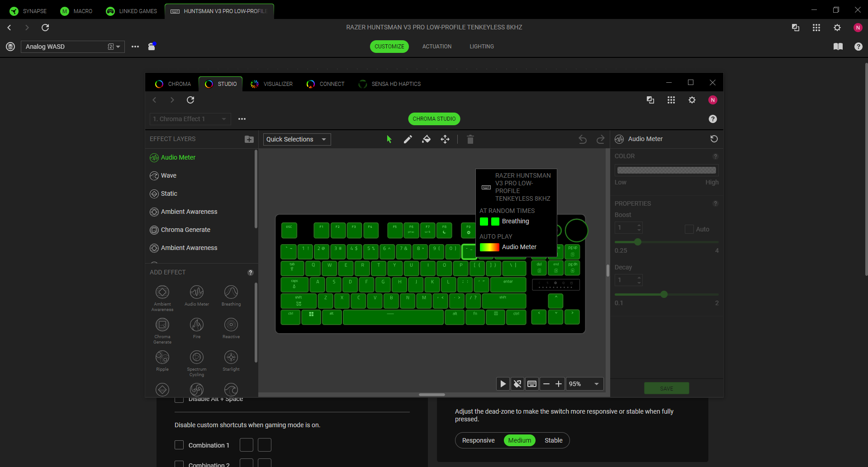Enable the Auto boost checkbox

tap(689, 229)
